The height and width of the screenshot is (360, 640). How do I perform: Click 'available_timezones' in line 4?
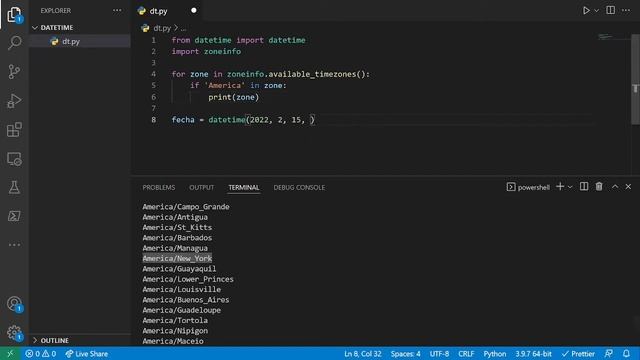(312, 74)
